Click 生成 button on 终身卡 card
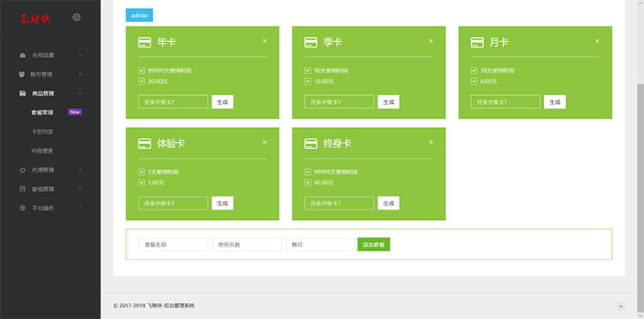This screenshot has height=319, width=644. click(389, 203)
